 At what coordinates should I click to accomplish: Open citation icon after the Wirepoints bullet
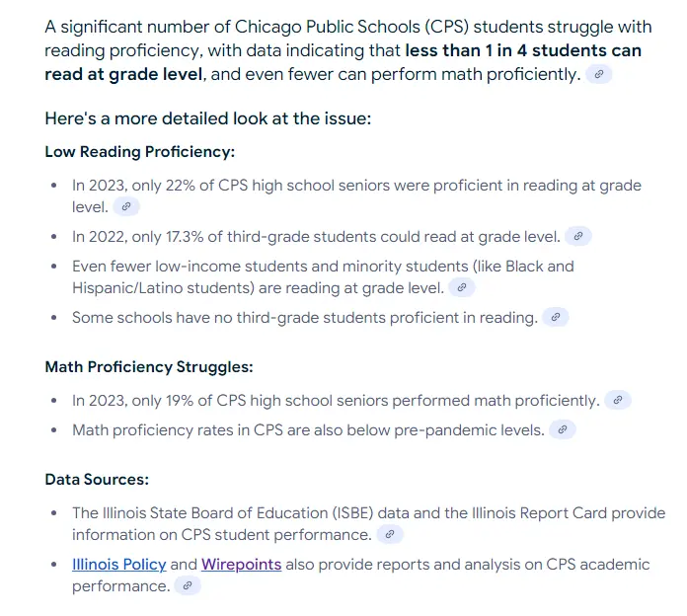coord(188,585)
